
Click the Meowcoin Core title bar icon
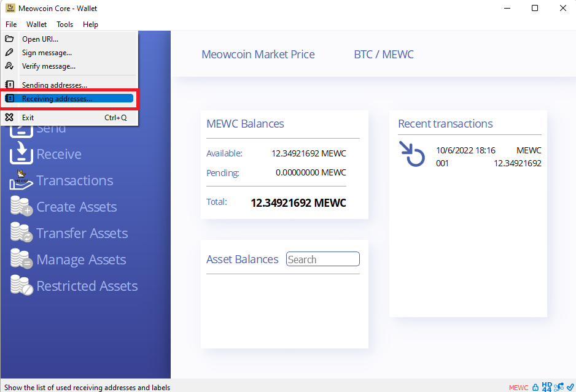tap(10, 8)
